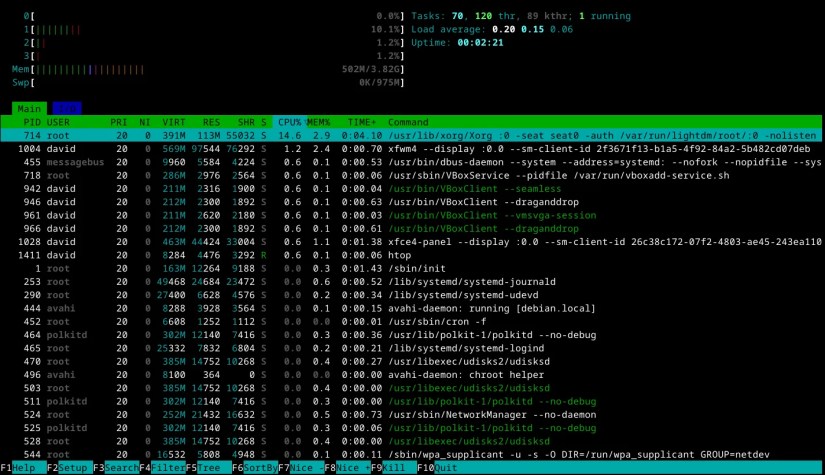
Task: Open the SortBy menu with F6 button
Action: coord(255,468)
